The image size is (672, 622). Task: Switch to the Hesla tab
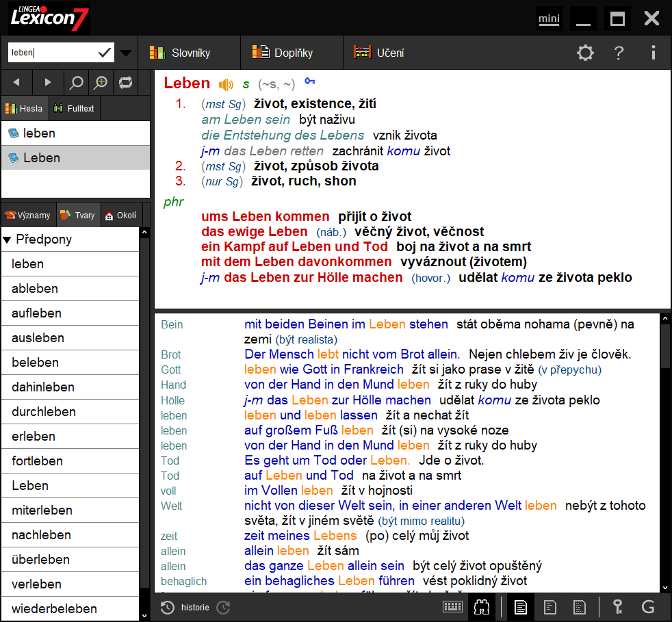[x=25, y=108]
